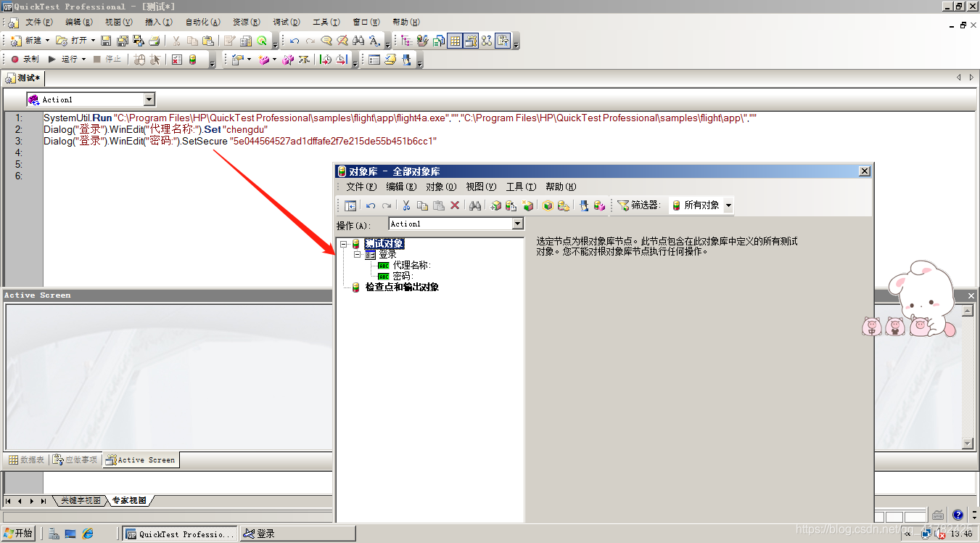
Task: Click the Object Repository cylinder icon in automation toolbar
Action: coord(192,59)
